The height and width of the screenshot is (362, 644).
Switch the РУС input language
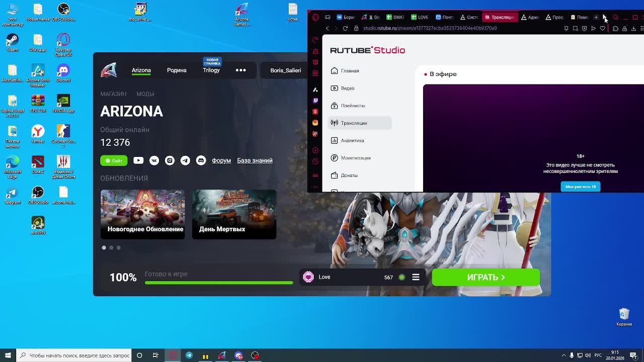(598, 355)
